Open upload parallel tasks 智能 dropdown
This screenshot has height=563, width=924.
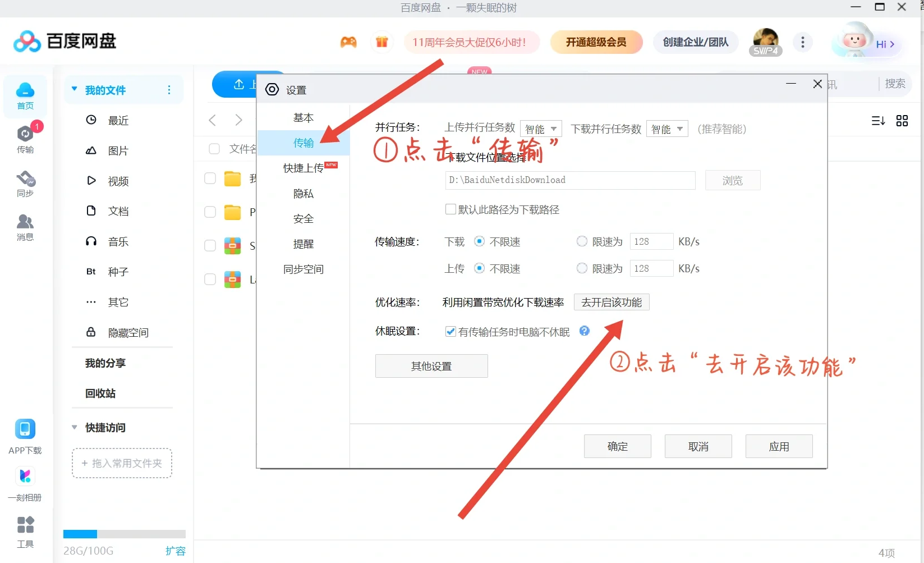coord(540,129)
